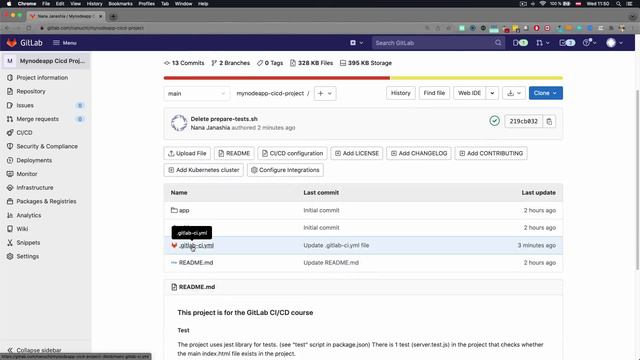This screenshot has width=640, height=360.
Task: Open Merge requests in sidebar
Action: [38, 119]
